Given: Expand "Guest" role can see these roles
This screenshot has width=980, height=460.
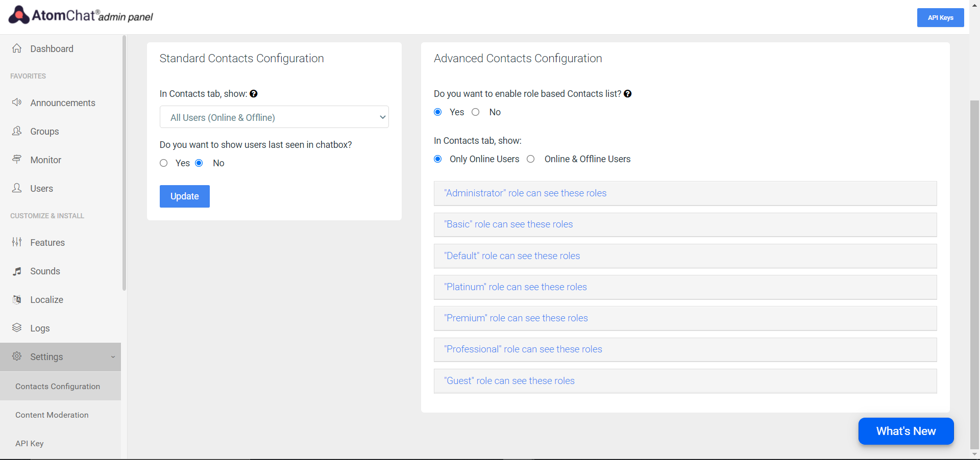Looking at the screenshot, I should click(x=685, y=381).
